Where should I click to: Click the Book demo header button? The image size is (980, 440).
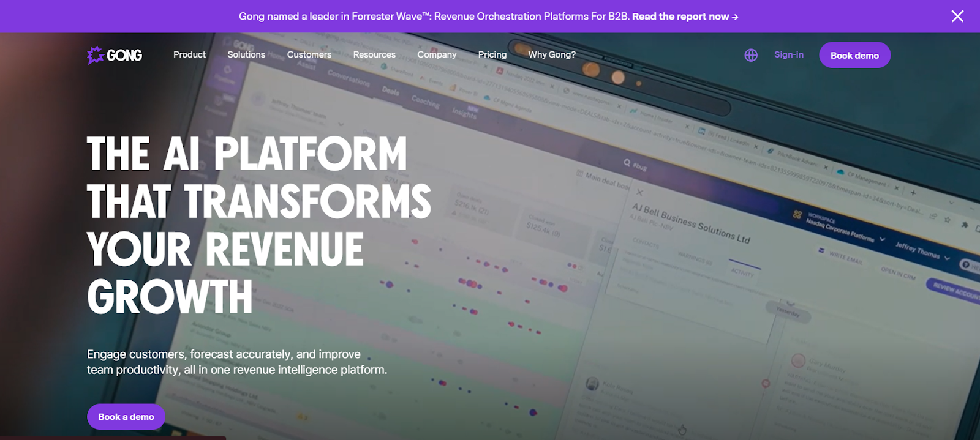854,55
